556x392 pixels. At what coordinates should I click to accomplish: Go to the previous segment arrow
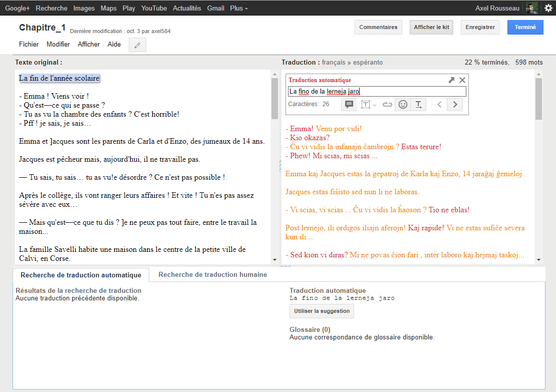439,105
